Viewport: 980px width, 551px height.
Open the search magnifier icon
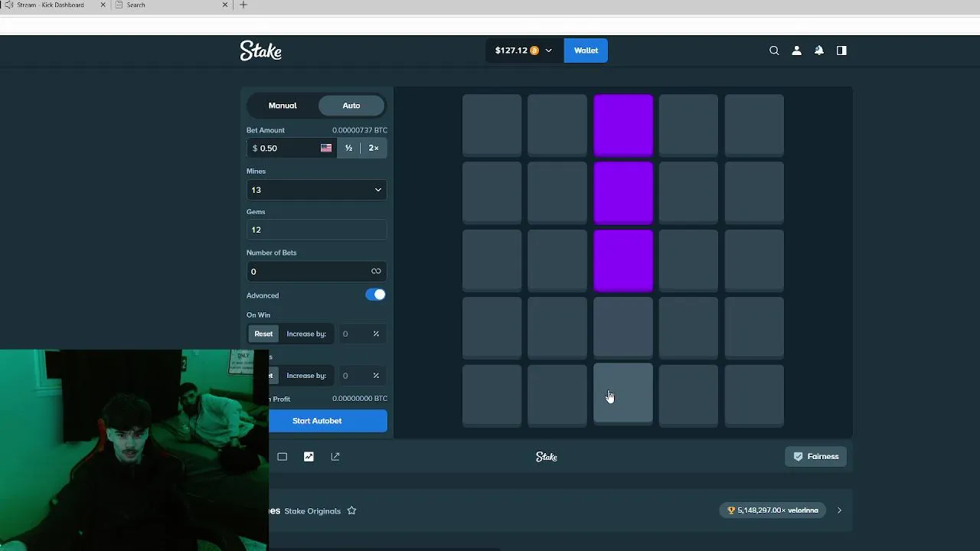[774, 51]
